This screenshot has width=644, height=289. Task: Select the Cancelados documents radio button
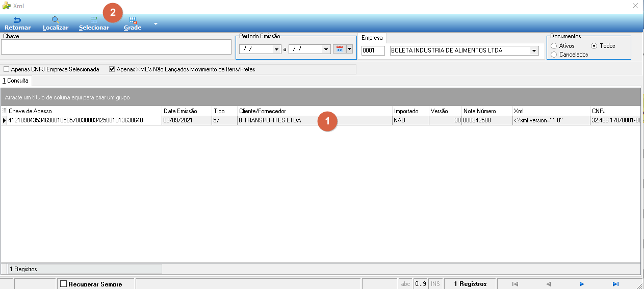point(554,55)
